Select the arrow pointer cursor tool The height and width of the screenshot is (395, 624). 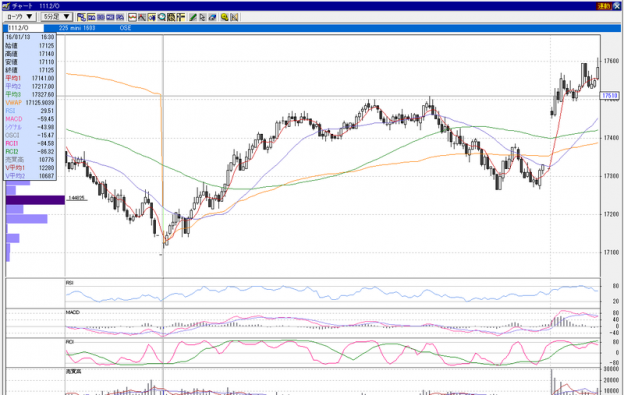[x=203, y=17]
